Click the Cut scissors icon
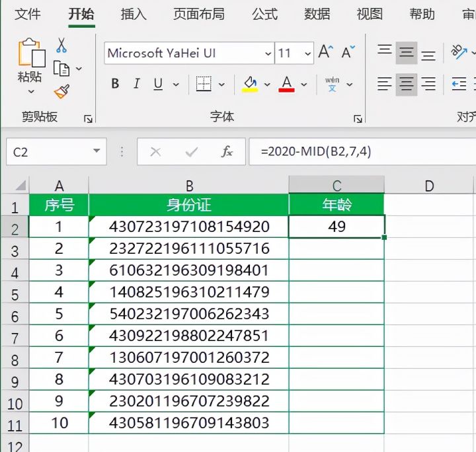The height and width of the screenshot is (452, 476). (x=61, y=45)
